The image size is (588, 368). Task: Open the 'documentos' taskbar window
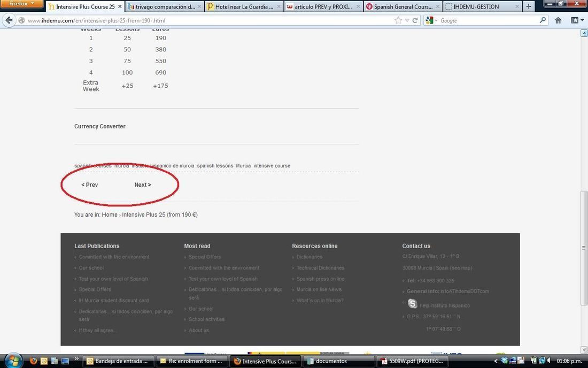[x=339, y=361]
